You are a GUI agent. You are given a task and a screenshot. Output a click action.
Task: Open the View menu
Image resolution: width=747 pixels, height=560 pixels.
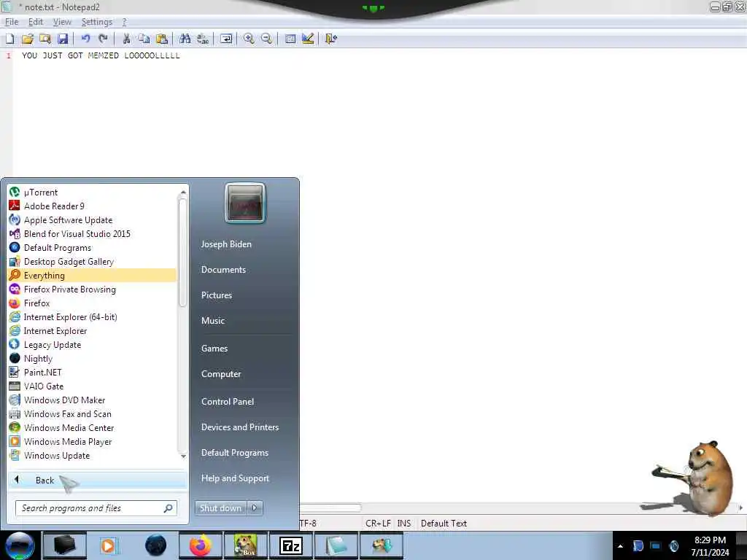pos(62,22)
